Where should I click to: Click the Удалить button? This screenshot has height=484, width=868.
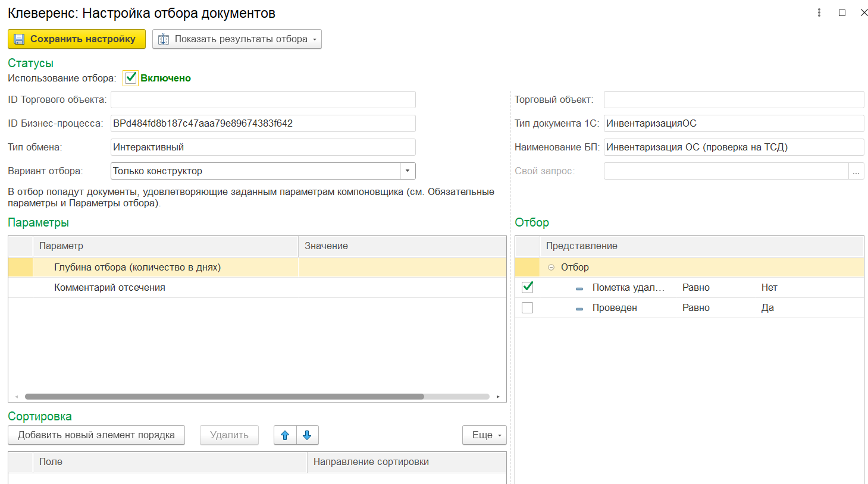coord(229,435)
